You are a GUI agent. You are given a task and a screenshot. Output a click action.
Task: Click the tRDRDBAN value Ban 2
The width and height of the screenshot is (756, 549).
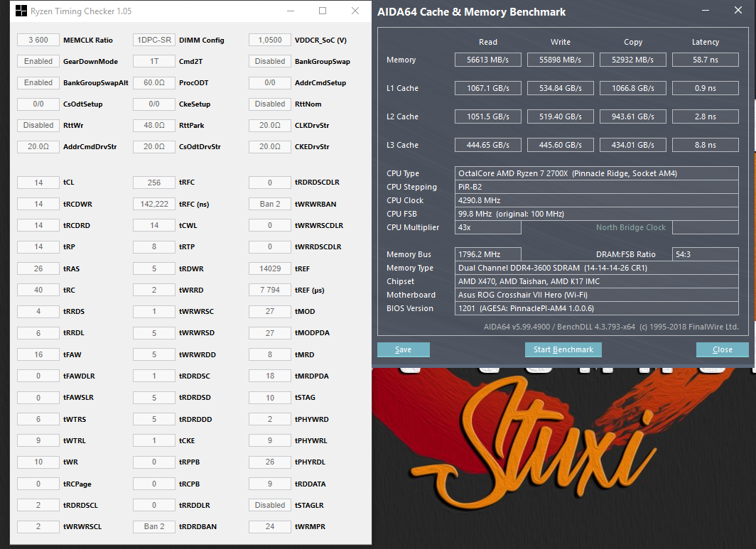[153, 526]
